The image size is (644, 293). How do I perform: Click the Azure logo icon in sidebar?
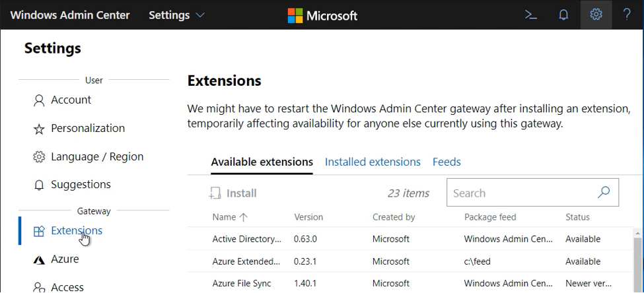pos(39,259)
